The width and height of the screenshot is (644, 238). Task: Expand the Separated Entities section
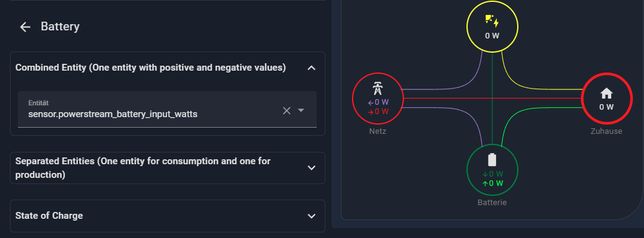pos(312,168)
